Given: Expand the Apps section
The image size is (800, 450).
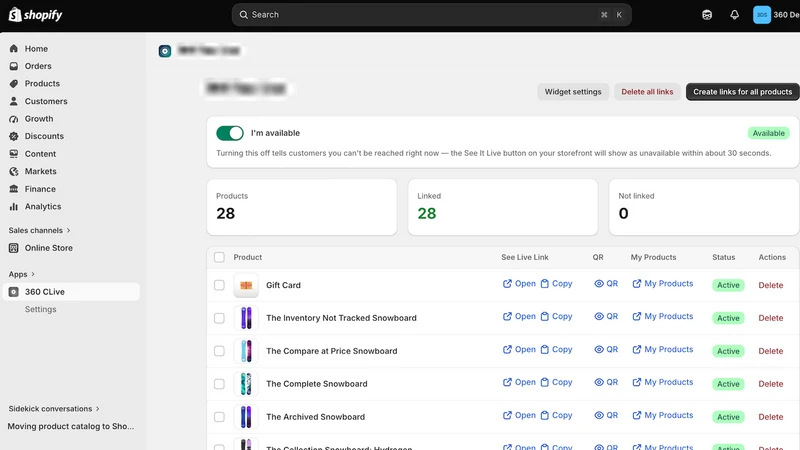Looking at the screenshot, I should 21,274.
